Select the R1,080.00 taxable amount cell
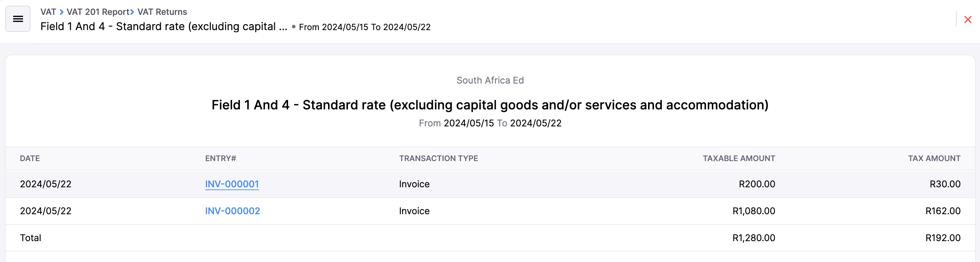The width and height of the screenshot is (980, 262). [754, 211]
